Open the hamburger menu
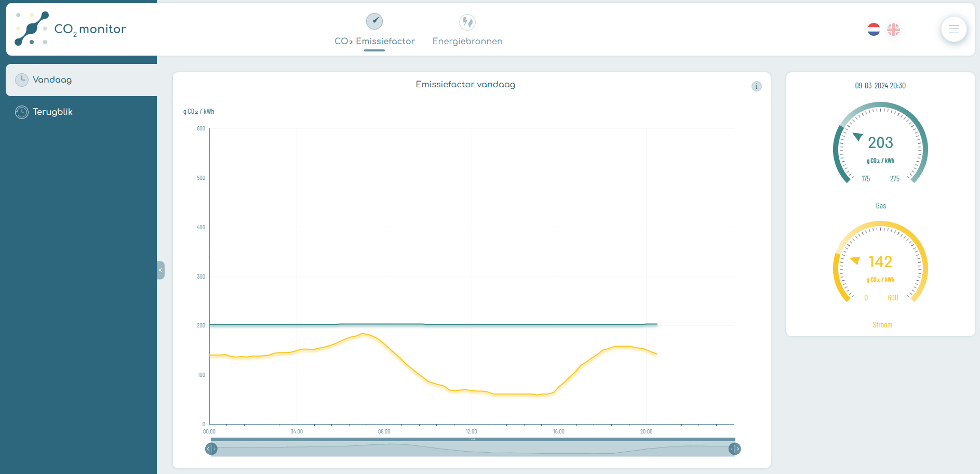The height and width of the screenshot is (474, 980). [x=954, y=29]
